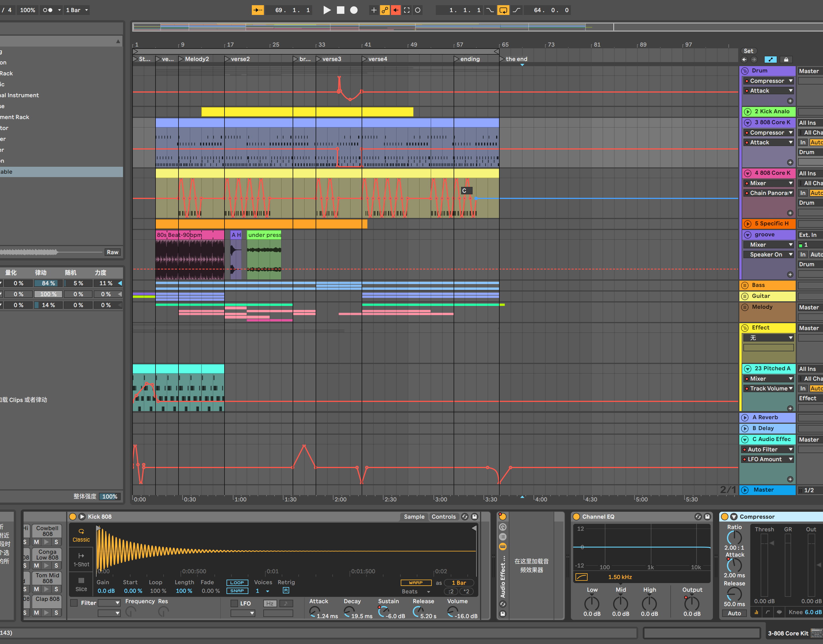Screen dimensions: 823x644
Task: Click the Re-enable Automation arrow icon
Action: (x=396, y=10)
